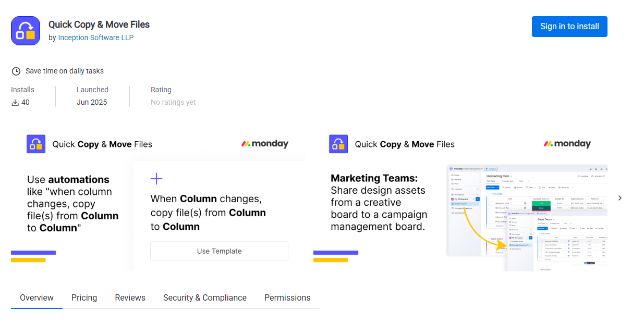The width and height of the screenshot is (644, 323).
Task: Click the plus icon in the automation card
Action: point(156,179)
